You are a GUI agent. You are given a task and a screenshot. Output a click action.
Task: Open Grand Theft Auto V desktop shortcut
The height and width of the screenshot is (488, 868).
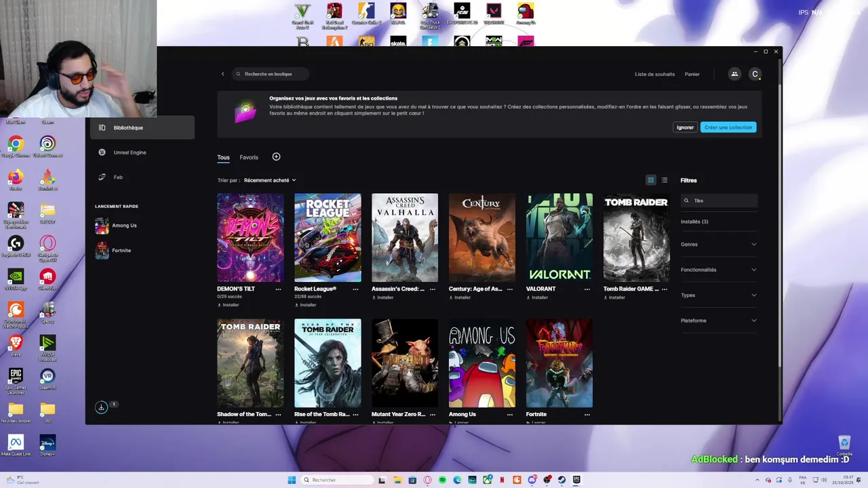[302, 15]
